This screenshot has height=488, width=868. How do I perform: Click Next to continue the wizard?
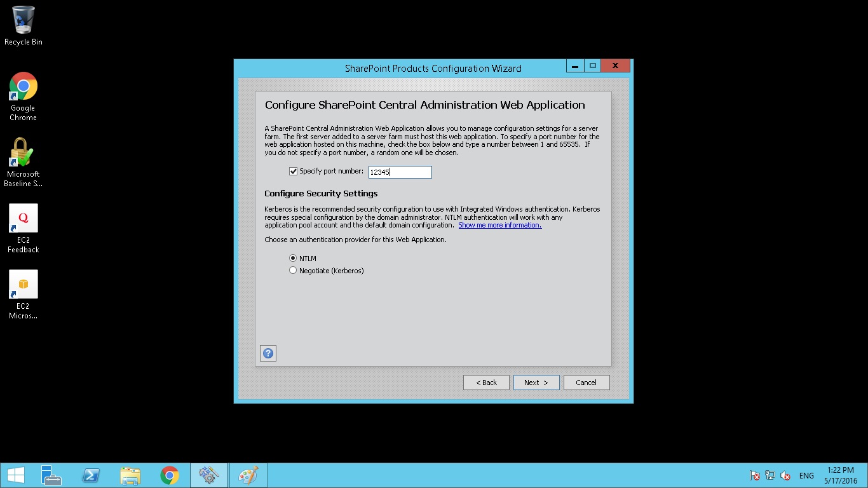(x=536, y=382)
